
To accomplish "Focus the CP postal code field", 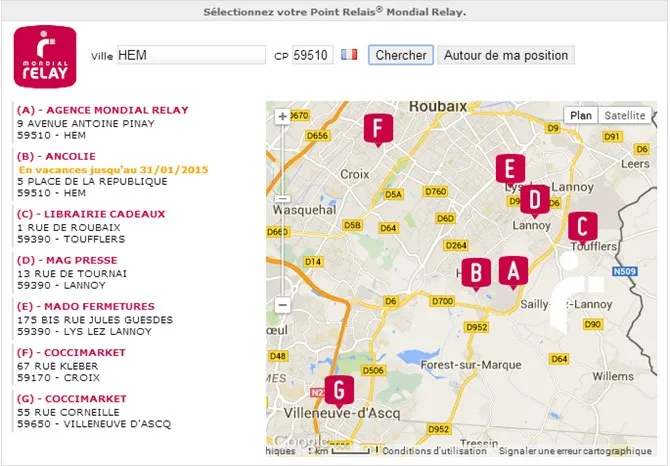I will pos(312,55).
